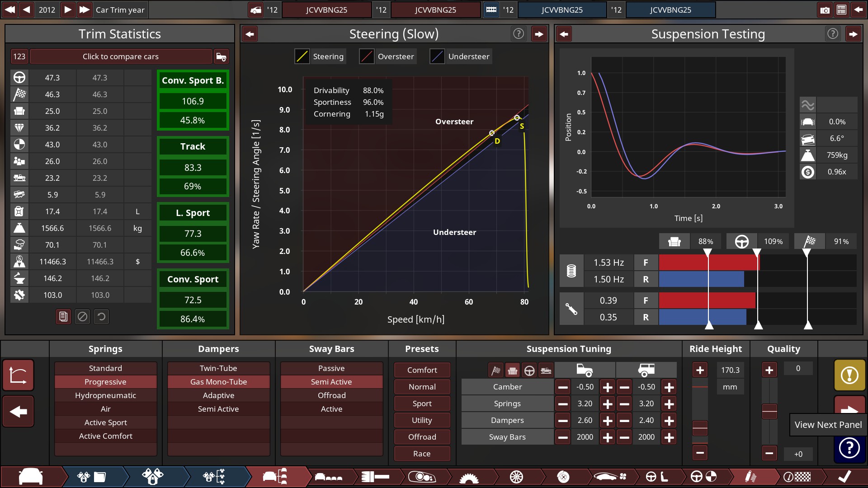Lower ride height with minus button
Image resolution: width=868 pixels, height=488 pixels.
pyautogui.click(x=700, y=452)
